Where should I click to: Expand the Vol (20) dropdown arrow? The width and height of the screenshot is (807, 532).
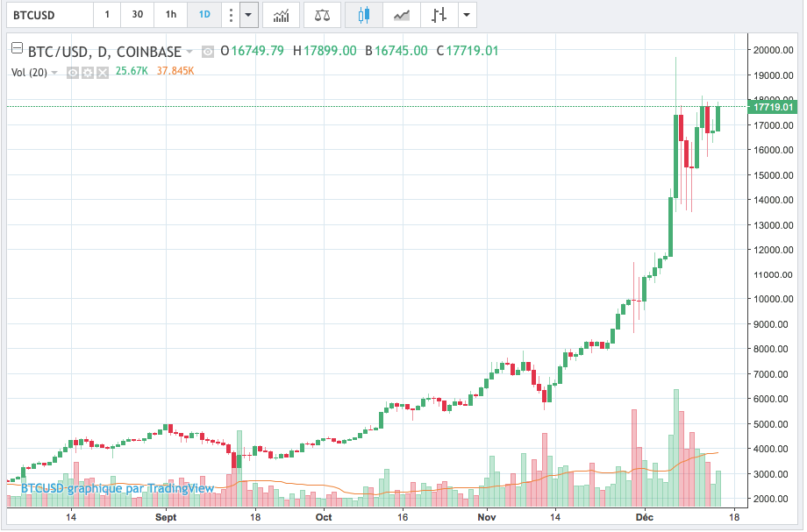(x=54, y=73)
